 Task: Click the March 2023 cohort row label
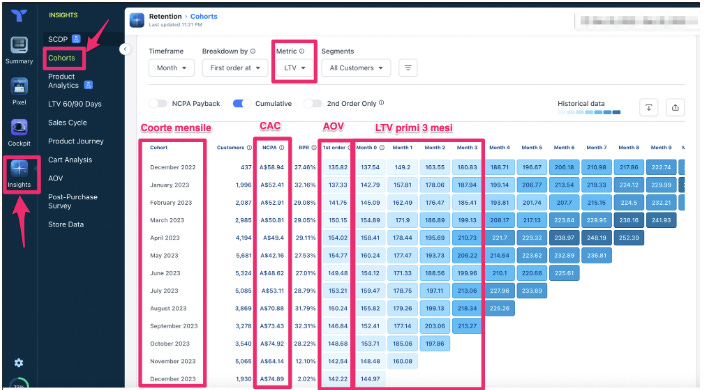click(167, 220)
